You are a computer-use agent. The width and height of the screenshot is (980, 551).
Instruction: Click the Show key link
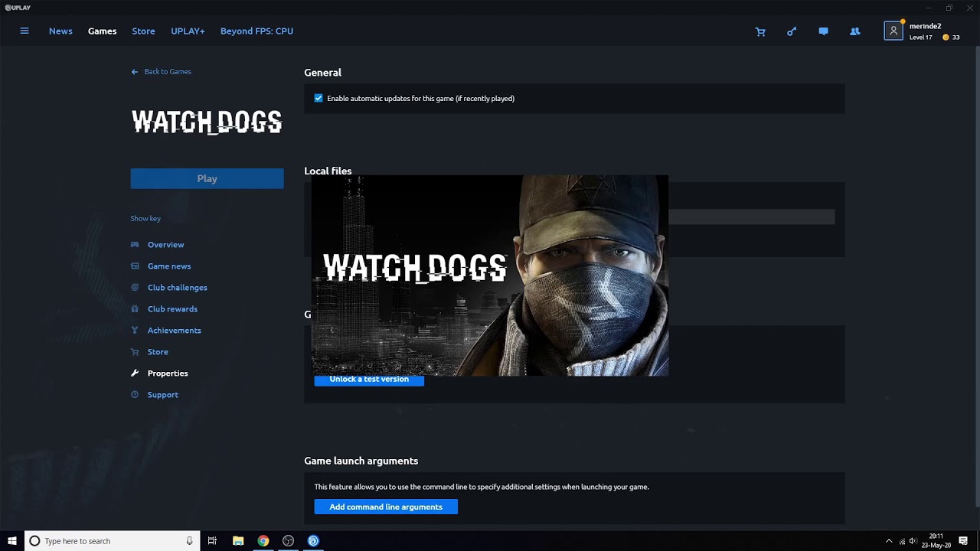(x=145, y=219)
